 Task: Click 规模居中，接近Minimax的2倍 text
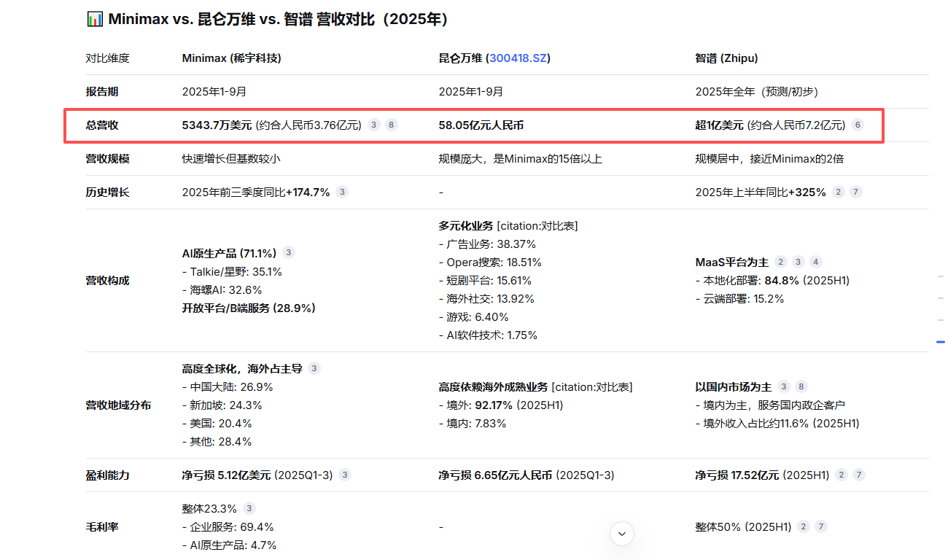click(x=769, y=158)
